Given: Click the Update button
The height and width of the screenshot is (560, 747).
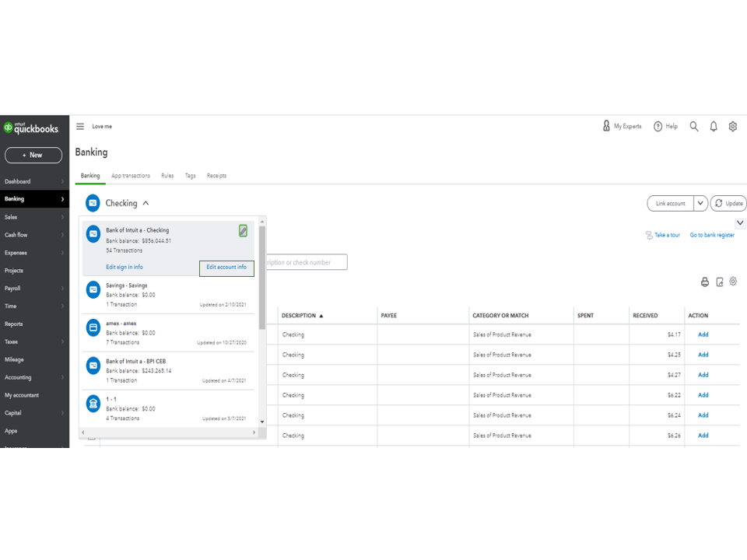Looking at the screenshot, I should pos(728,203).
